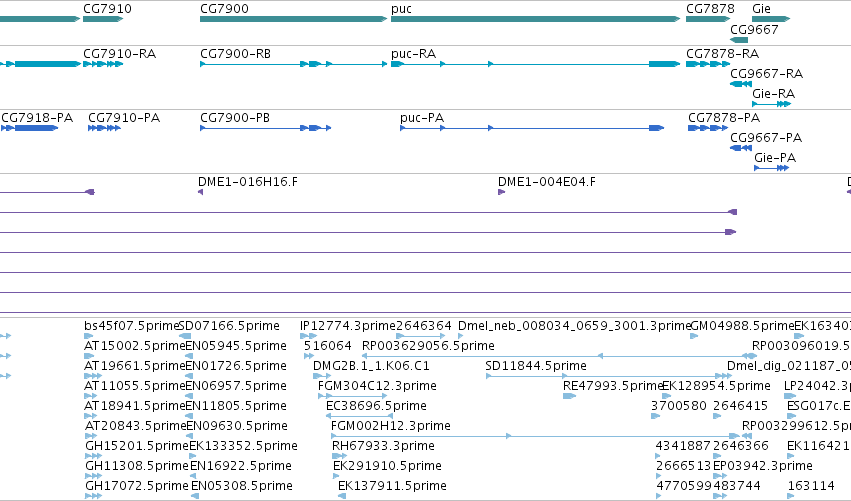Select EST EN09630.5prime
Viewport: 851px width, 501px height.
[x=237, y=426]
